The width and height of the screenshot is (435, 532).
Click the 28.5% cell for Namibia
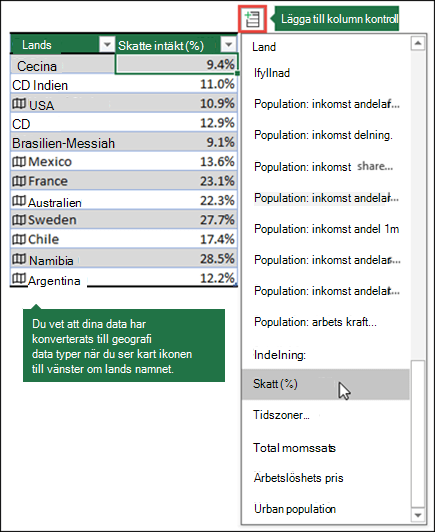pyautogui.click(x=176, y=259)
